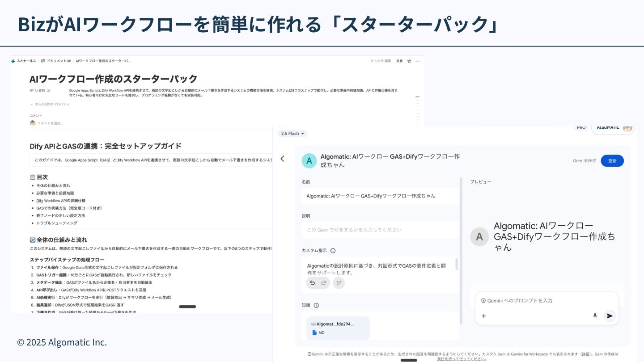Click GASでの実装方法（完全版コード付き） contents entry

(x=69, y=208)
